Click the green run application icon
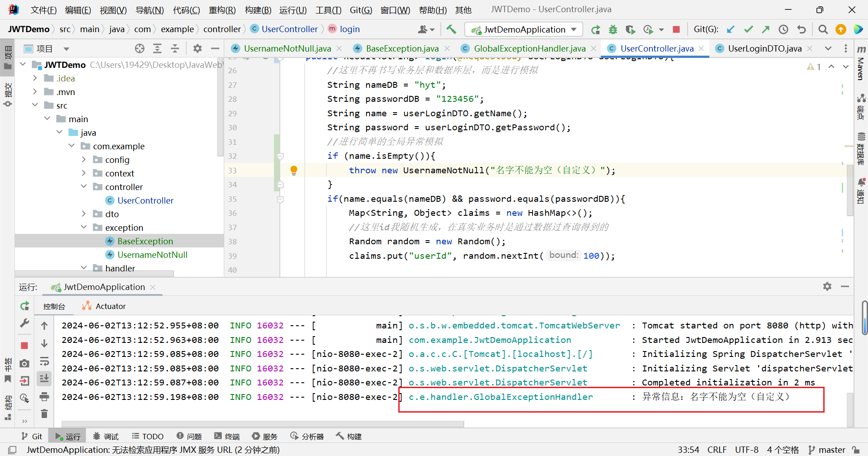 pos(595,29)
